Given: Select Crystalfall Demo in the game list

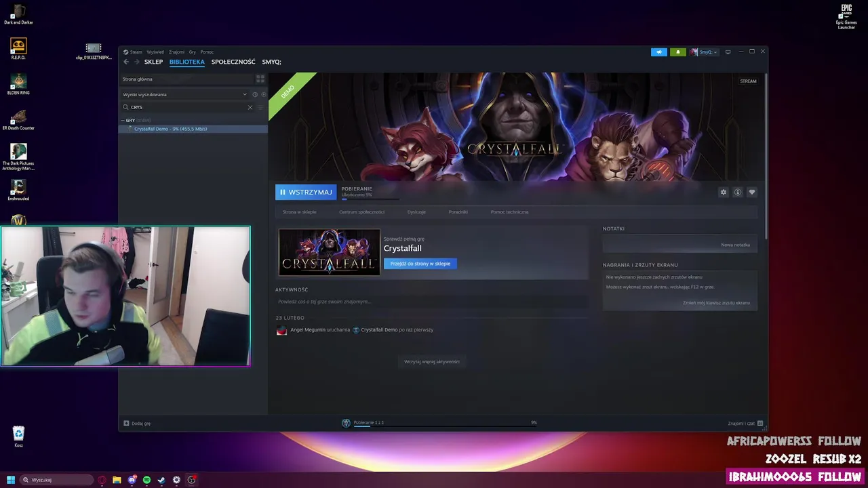Looking at the screenshot, I should click(x=193, y=129).
